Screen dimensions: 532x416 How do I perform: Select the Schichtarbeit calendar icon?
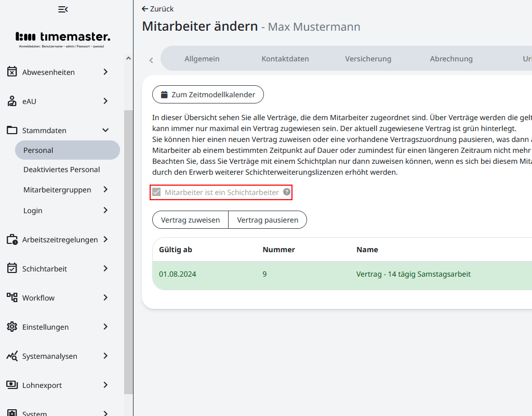tap(11, 268)
